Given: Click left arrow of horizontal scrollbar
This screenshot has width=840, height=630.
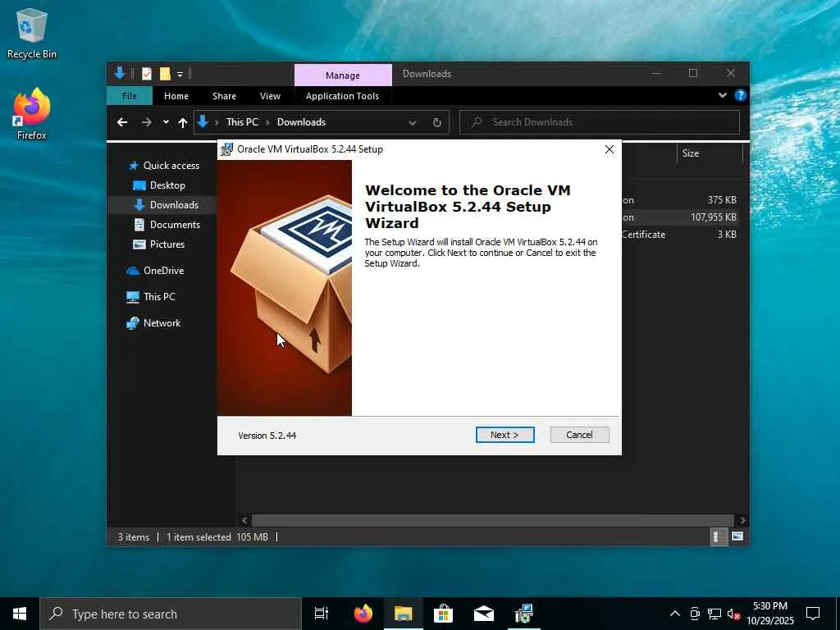Looking at the screenshot, I should 244,520.
